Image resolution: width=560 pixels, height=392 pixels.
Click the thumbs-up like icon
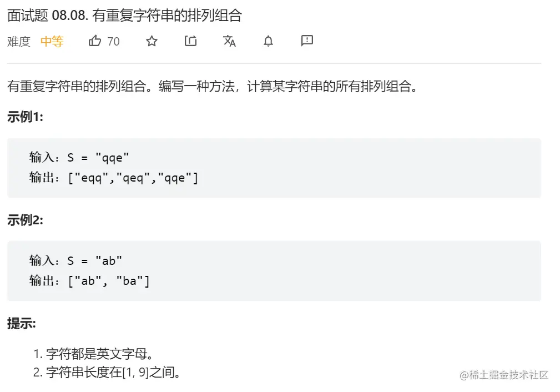click(x=95, y=41)
